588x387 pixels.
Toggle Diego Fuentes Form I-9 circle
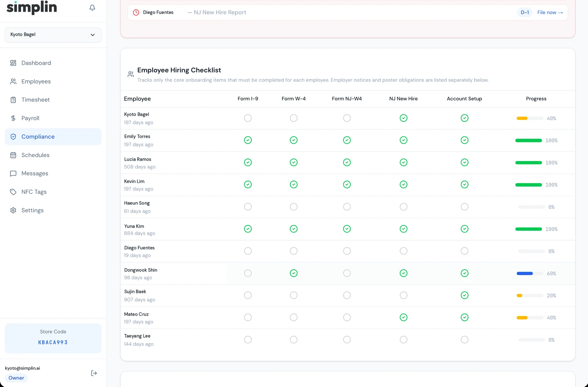[x=248, y=251]
